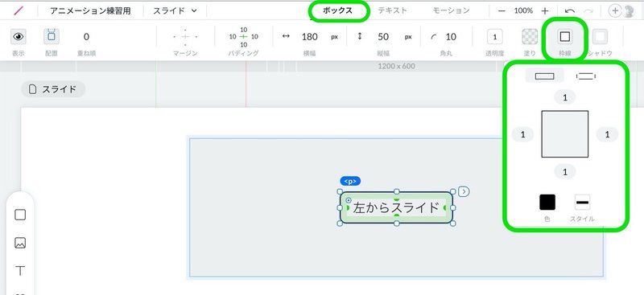Open the 塗り fill checkered swatch
The width and height of the screenshot is (644, 295).
coord(530,37)
